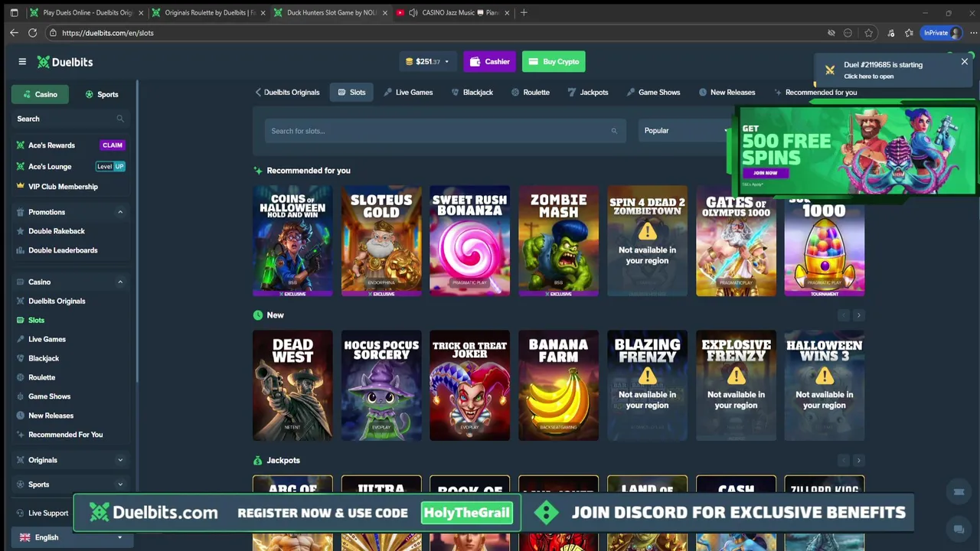Viewport: 980px width, 551px height.
Task: Click previous arrow in the New row
Action: [843, 315]
